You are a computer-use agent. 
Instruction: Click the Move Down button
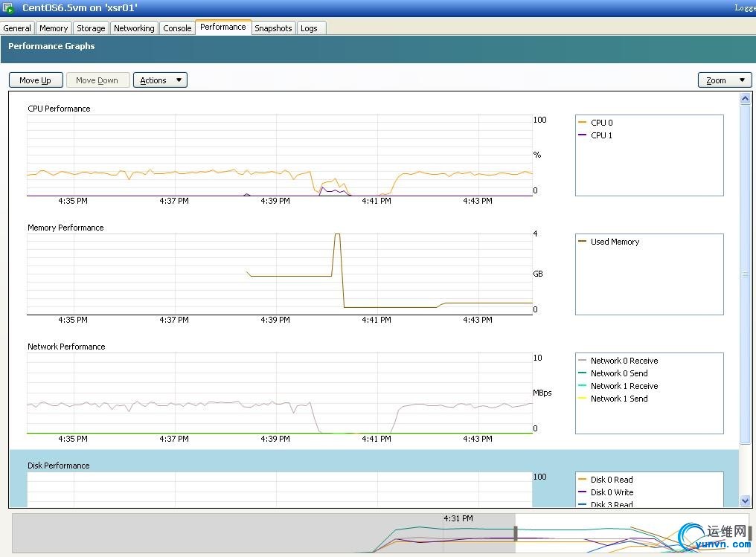(x=97, y=80)
